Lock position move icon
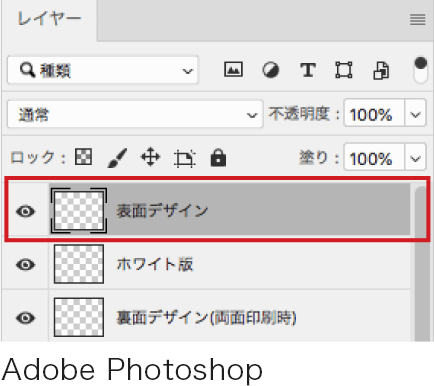 [150, 157]
